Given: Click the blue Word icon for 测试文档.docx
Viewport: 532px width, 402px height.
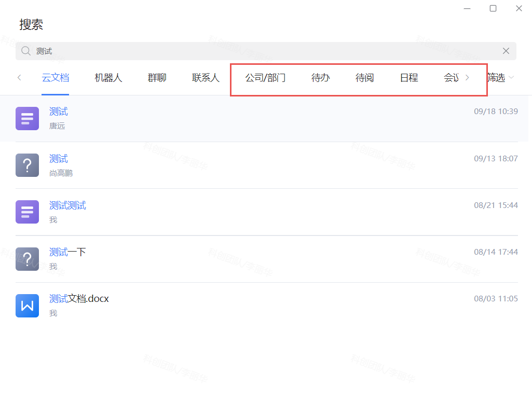Looking at the screenshot, I should (x=27, y=306).
